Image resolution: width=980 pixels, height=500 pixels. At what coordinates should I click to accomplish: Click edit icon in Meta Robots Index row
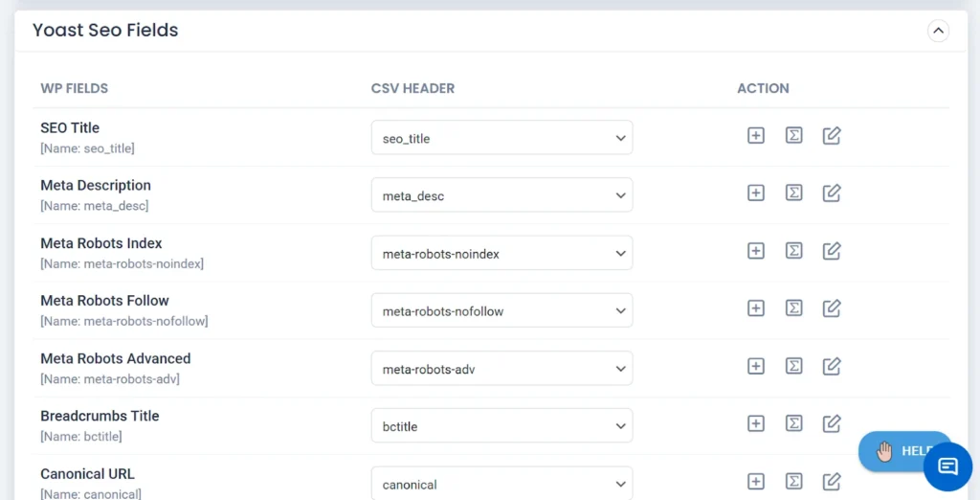[832, 251]
